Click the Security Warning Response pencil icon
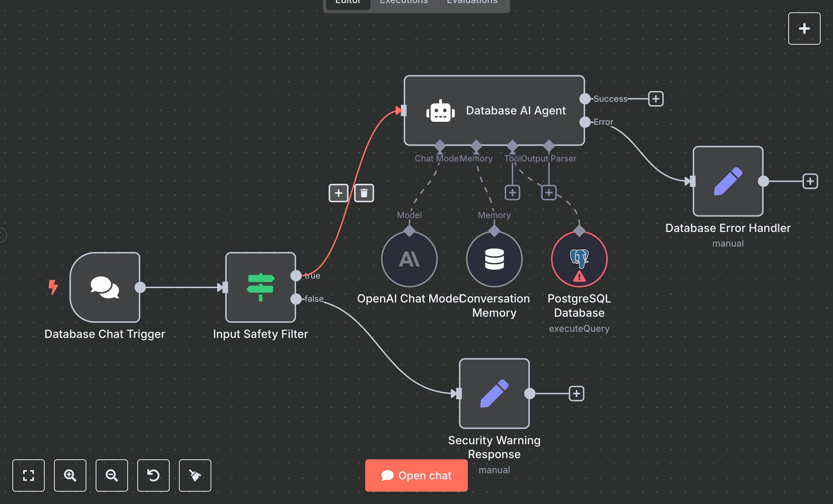This screenshot has height=504, width=833. [x=494, y=393]
